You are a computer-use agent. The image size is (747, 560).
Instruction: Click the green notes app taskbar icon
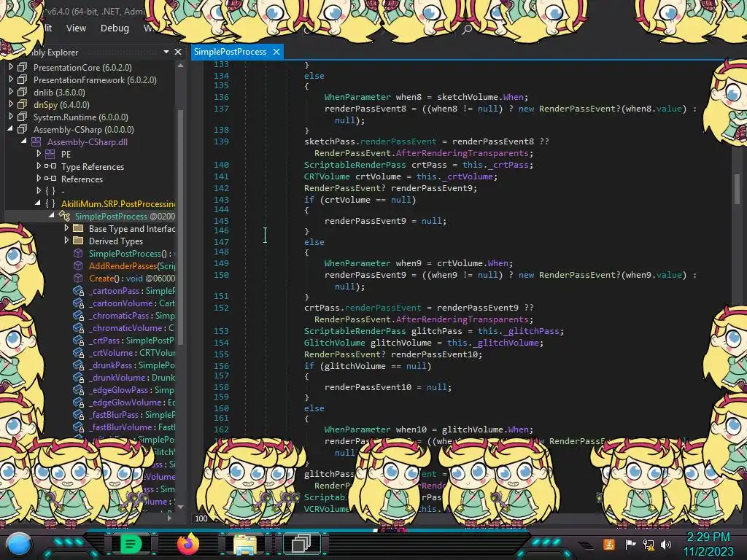131,544
